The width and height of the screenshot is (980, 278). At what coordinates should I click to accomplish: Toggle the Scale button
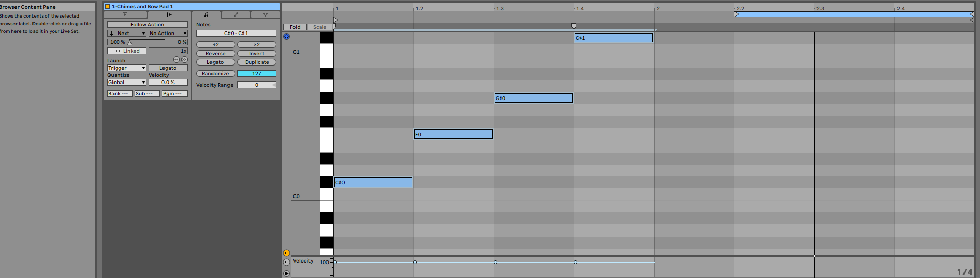point(320,27)
